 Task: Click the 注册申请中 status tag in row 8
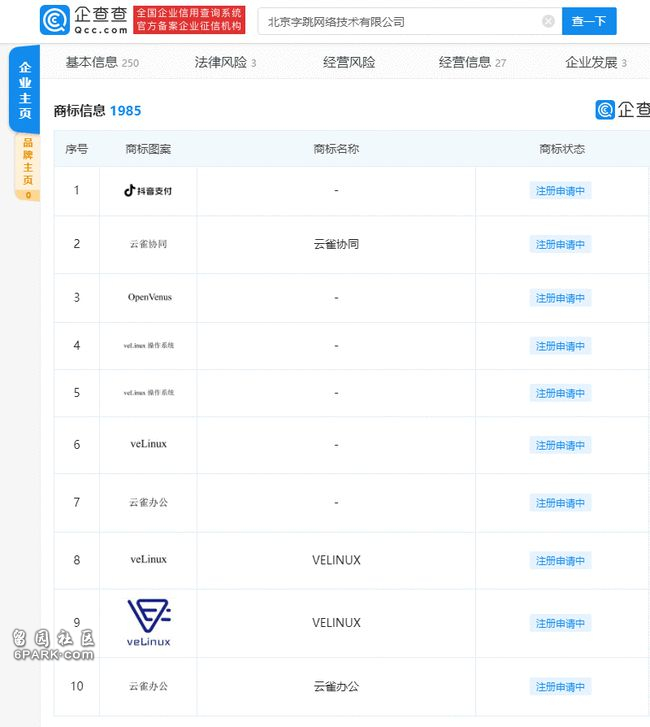[560, 561]
